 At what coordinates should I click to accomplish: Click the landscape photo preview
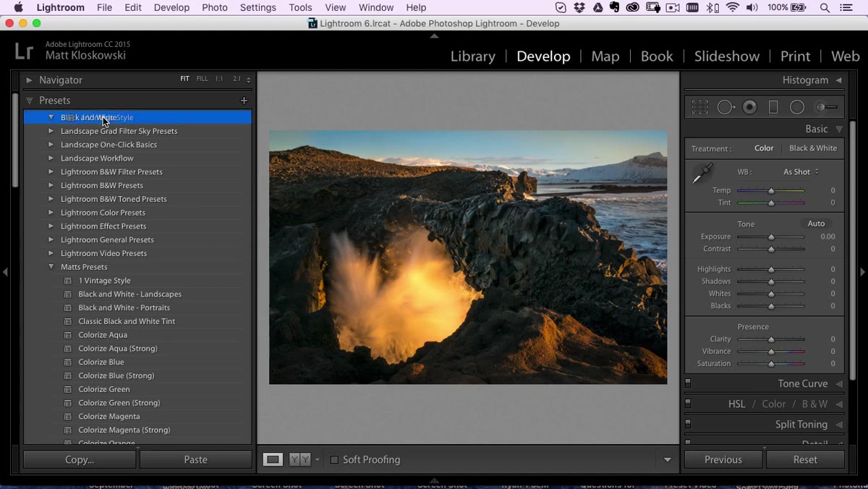point(468,258)
